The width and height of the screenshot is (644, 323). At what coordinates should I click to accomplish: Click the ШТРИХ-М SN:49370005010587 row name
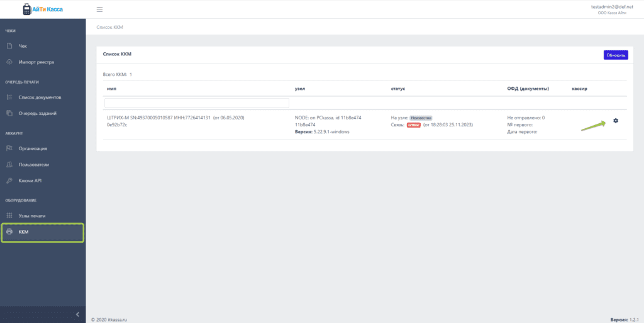pos(175,118)
